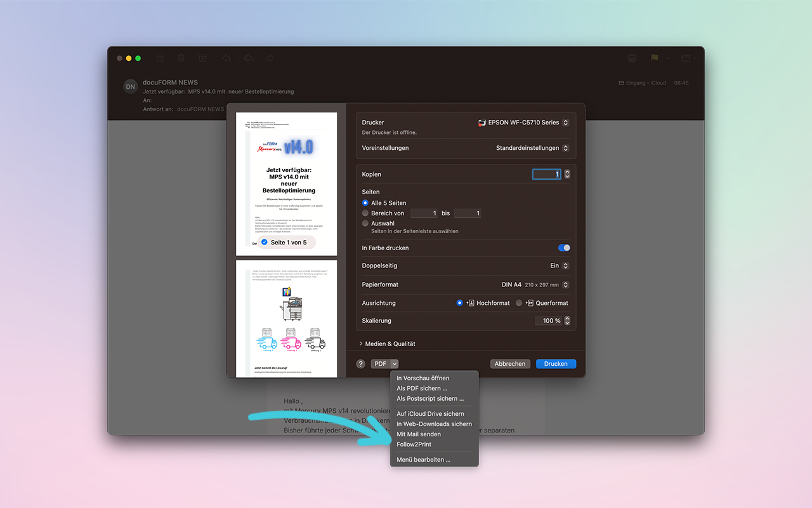Click the Archive icon in the Mail toolbar

click(x=160, y=58)
